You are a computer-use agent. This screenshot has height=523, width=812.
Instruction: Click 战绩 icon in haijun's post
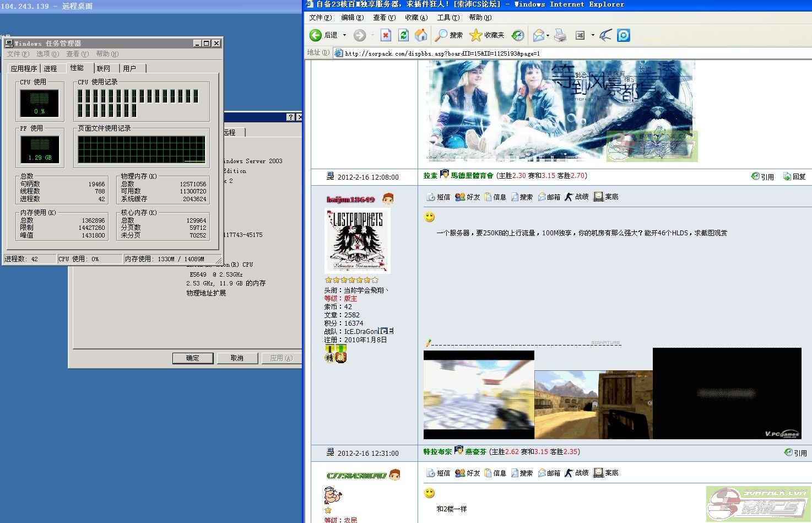tap(576, 197)
